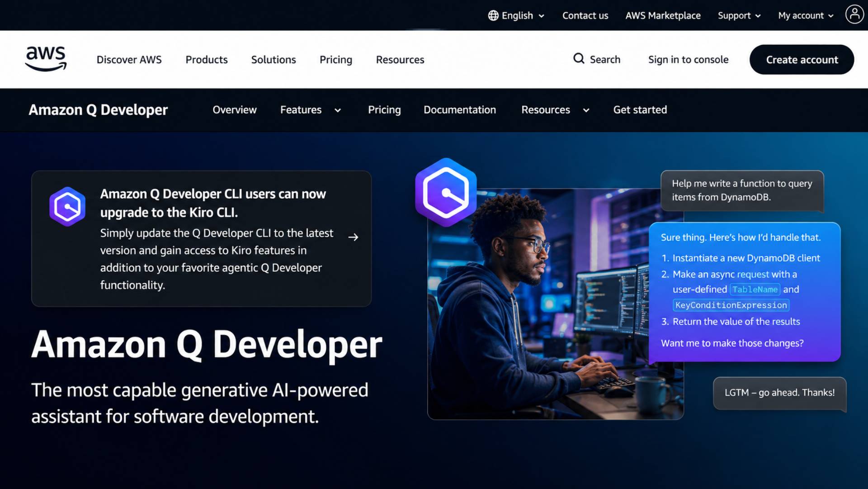This screenshot has width=868, height=489.
Task: Switch to the Overview tab
Action: tap(235, 110)
